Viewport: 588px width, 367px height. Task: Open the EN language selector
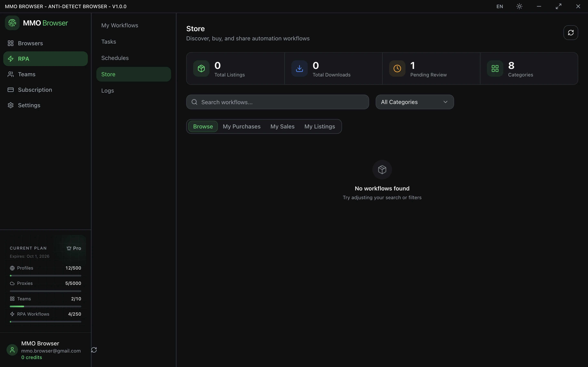pyautogui.click(x=500, y=7)
